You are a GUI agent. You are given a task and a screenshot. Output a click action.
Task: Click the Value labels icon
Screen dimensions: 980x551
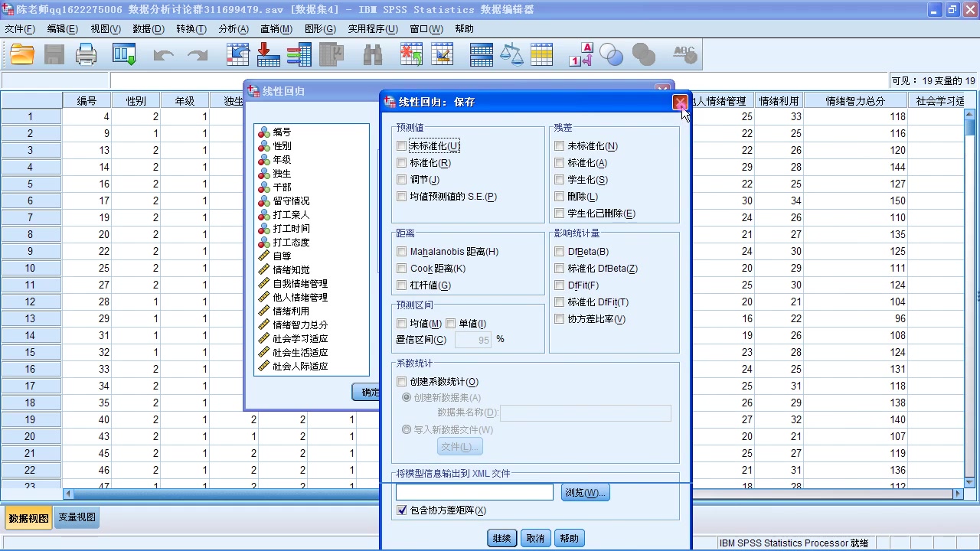point(581,54)
